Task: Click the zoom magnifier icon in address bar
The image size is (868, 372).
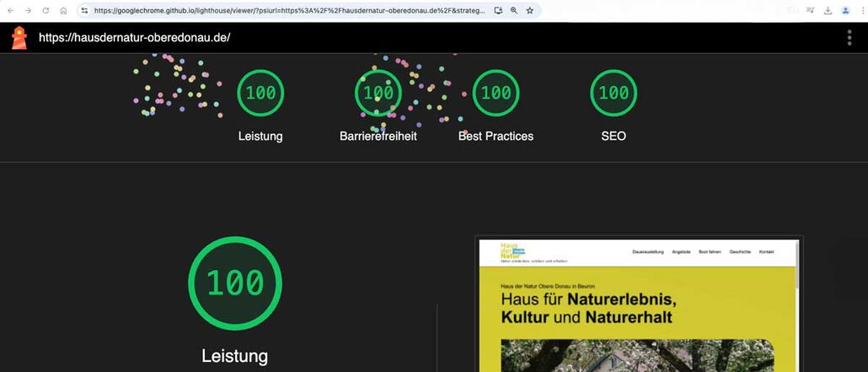Action: click(x=514, y=11)
